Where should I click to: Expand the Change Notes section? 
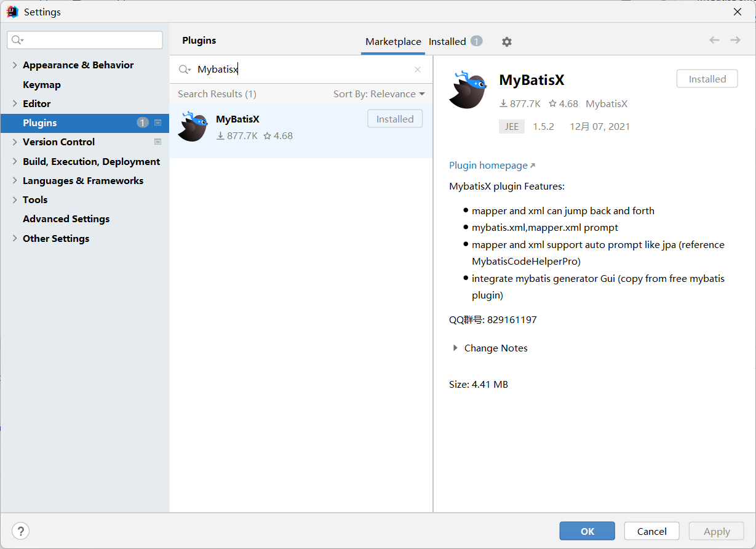[x=455, y=348]
